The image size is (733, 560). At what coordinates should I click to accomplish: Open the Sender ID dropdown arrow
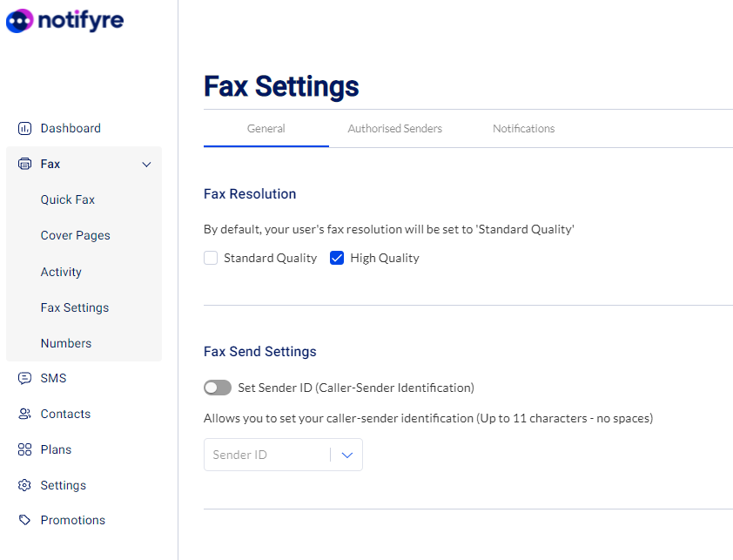pyautogui.click(x=346, y=455)
